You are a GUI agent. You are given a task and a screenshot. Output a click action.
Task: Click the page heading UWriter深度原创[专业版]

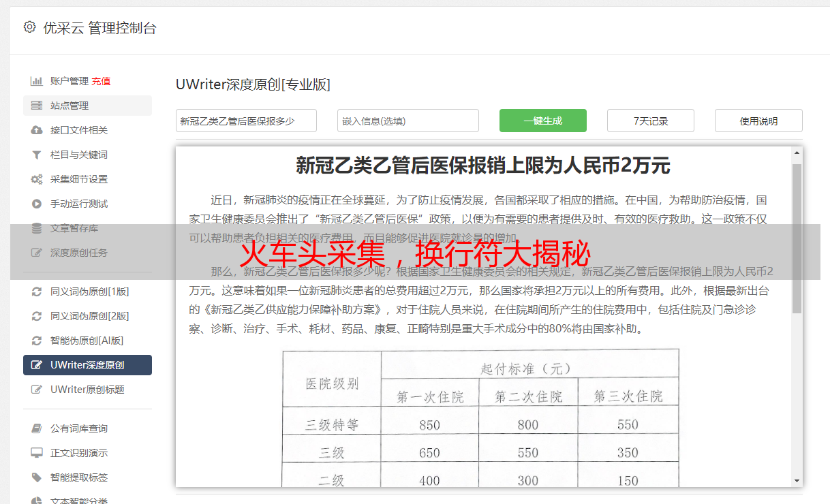point(253,84)
